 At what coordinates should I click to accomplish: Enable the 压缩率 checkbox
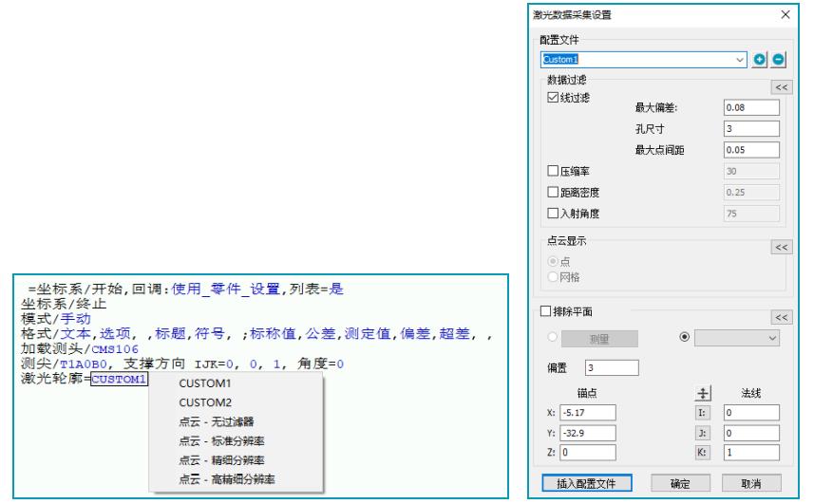pyautogui.click(x=551, y=171)
